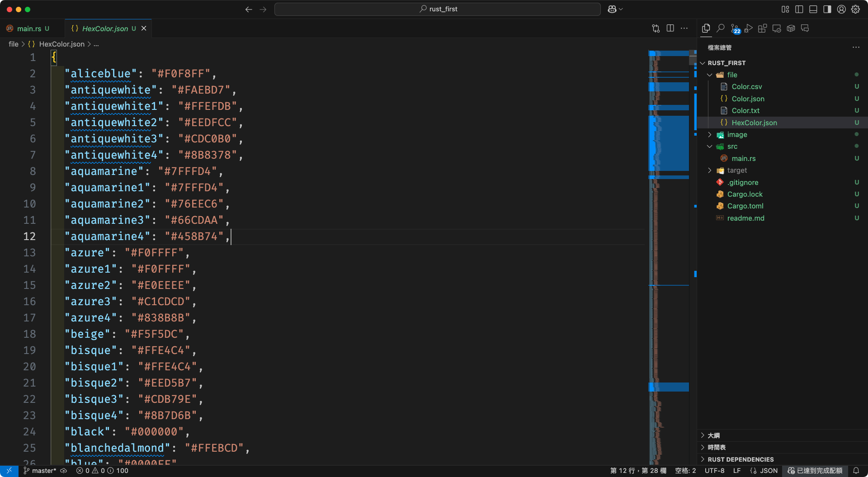This screenshot has height=477, width=868.
Task: Open the Containers view icon
Action: [x=791, y=28]
